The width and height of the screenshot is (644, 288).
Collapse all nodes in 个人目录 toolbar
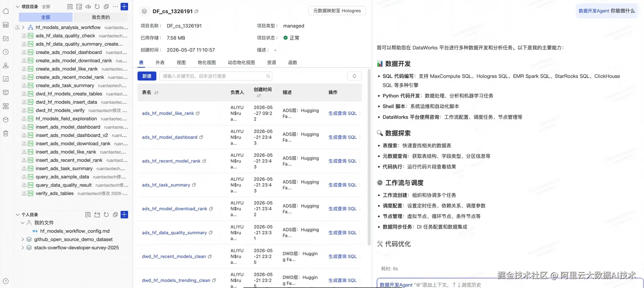pyautogui.click(x=115, y=215)
